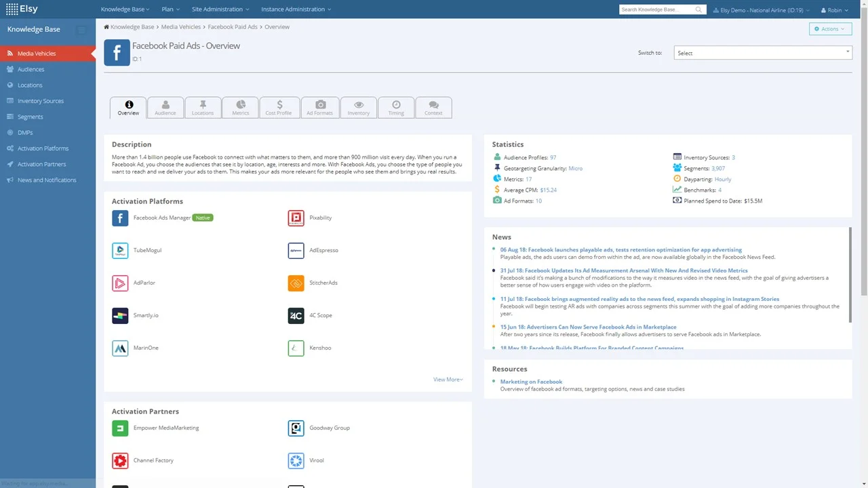
Task: Switch to the Audience tab
Action: click(165, 108)
